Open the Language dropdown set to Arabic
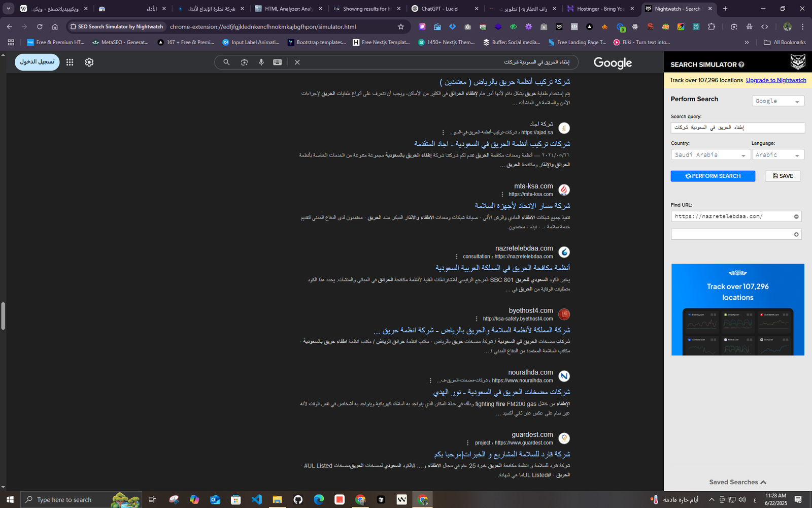Viewport: 812px width, 508px height. [778, 155]
